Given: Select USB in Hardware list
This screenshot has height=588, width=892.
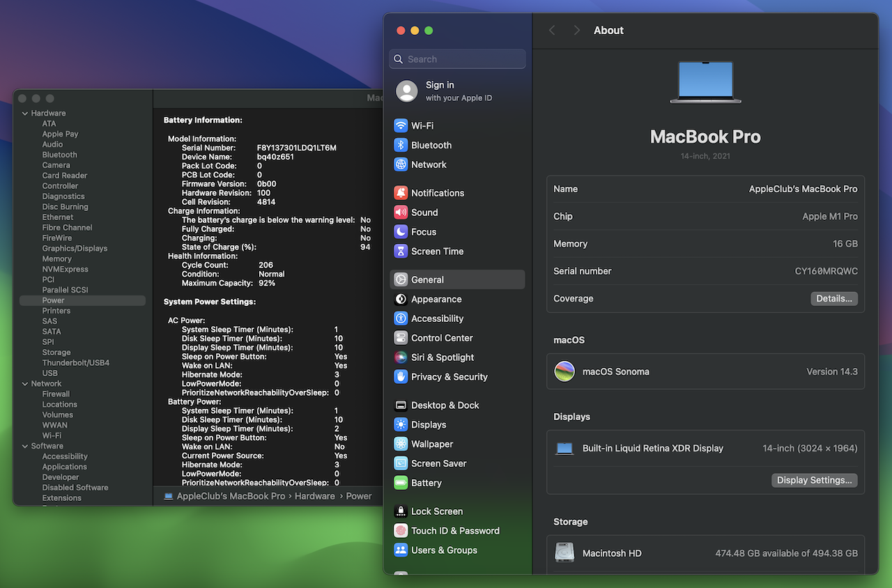Looking at the screenshot, I should point(50,373).
